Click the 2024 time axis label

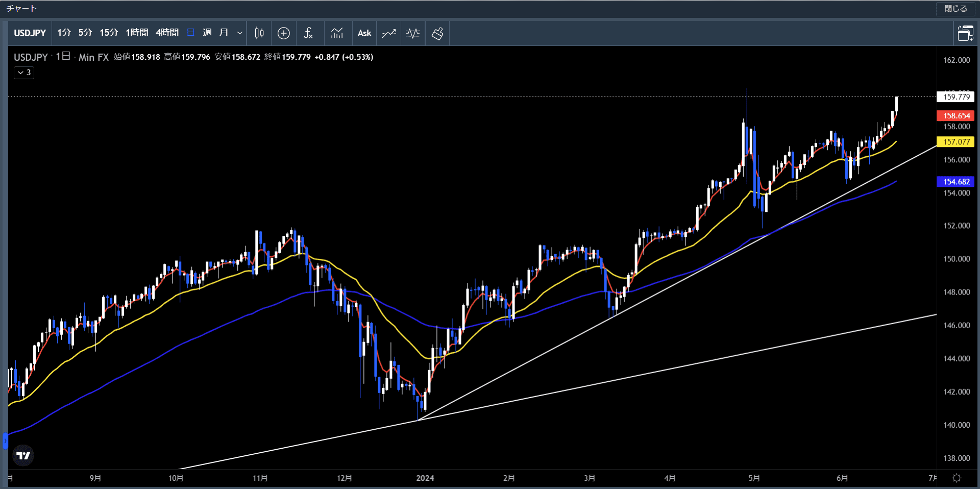(425, 478)
